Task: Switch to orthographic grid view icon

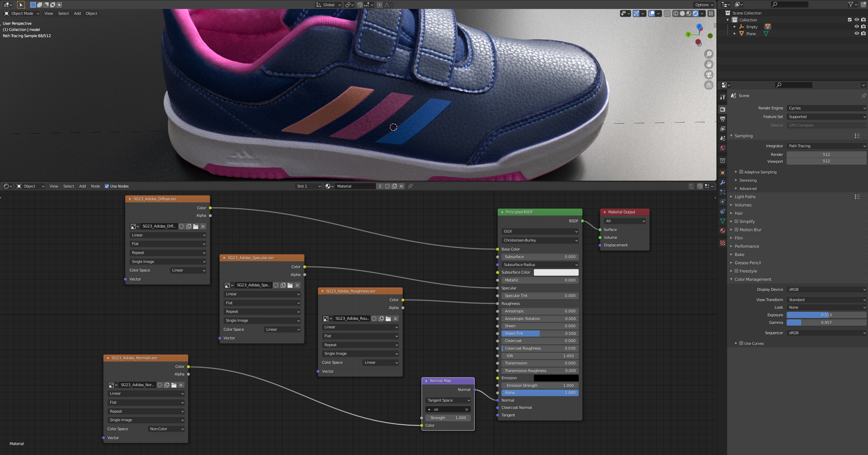Action: pyautogui.click(x=709, y=85)
